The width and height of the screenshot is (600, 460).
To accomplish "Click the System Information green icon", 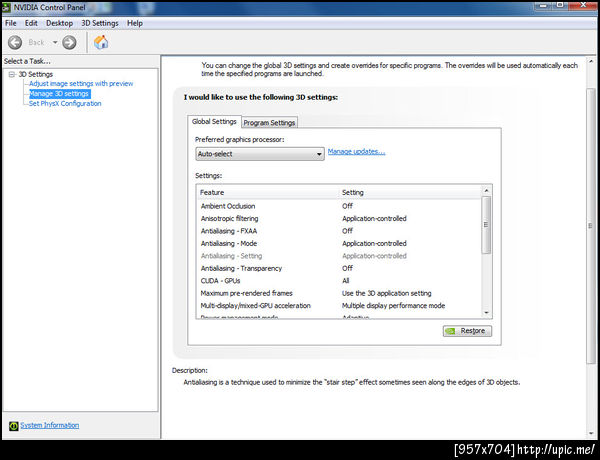I will pyautogui.click(x=13, y=426).
